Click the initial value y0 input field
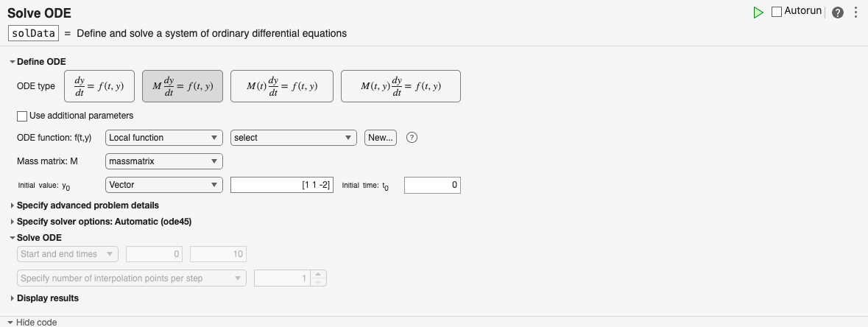This screenshot has height=327, width=868. coord(283,185)
